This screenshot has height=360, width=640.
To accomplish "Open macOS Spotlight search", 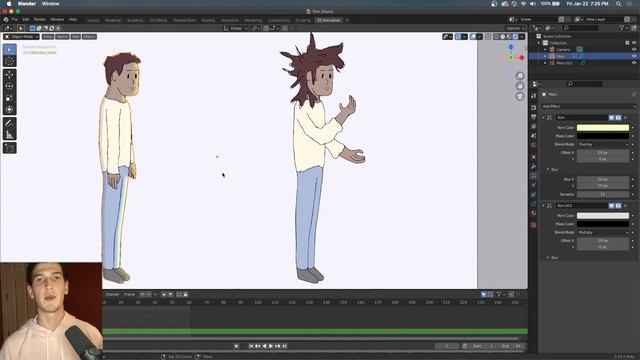I will 618,4.
